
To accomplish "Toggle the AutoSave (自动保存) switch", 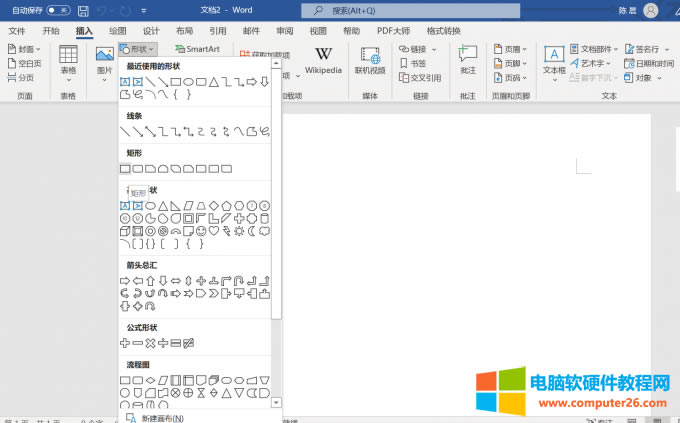I will (x=58, y=11).
